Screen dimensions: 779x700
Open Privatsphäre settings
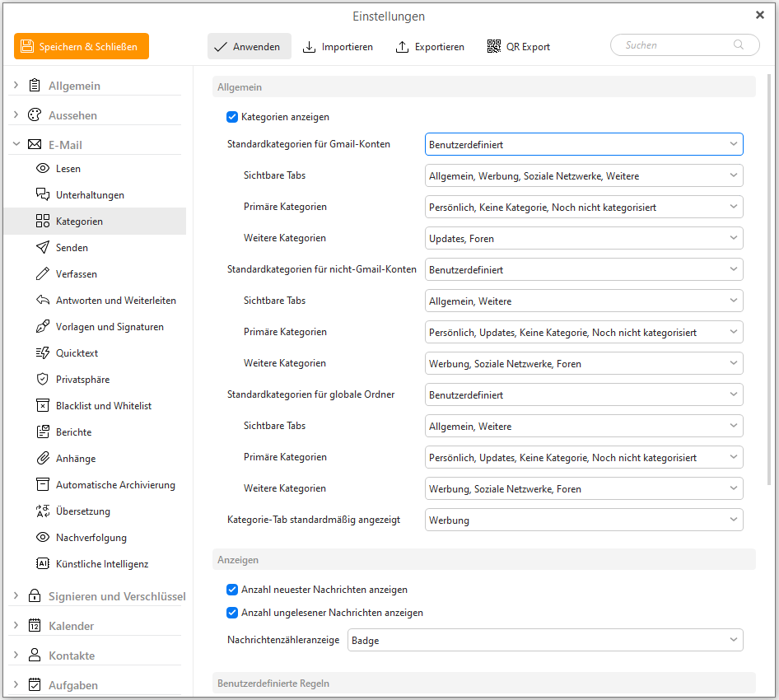pos(95,379)
